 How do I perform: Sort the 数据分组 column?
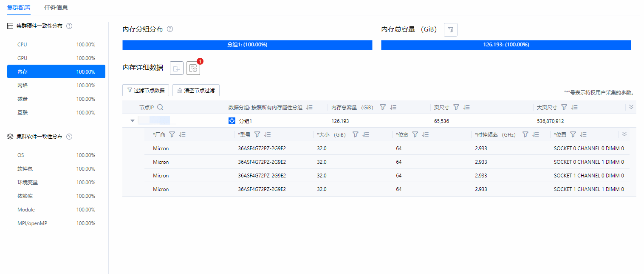tap(309, 108)
